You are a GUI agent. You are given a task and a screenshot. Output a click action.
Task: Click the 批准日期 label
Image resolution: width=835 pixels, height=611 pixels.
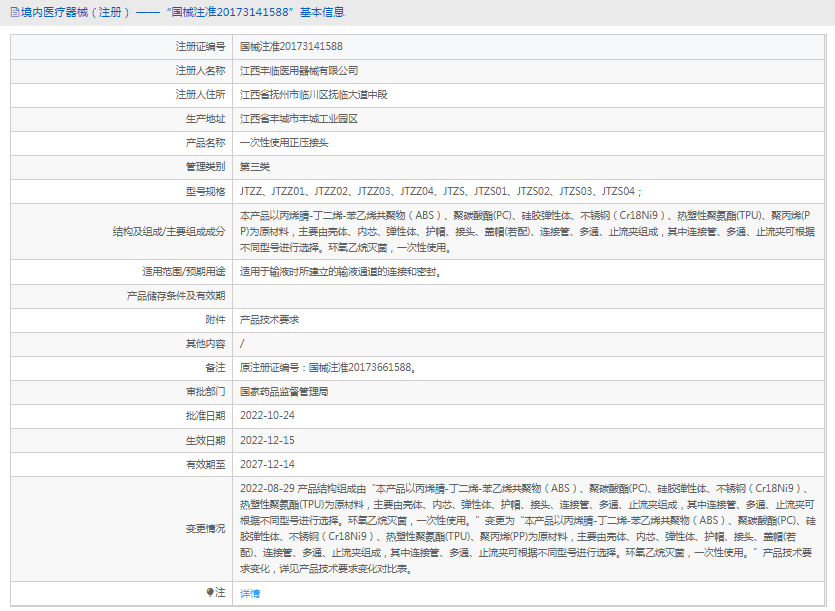[x=205, y=416]
